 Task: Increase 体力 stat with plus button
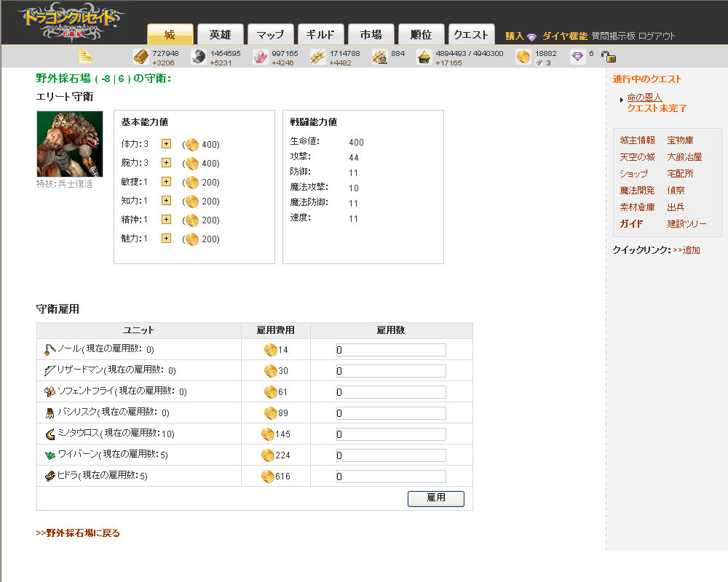(x=166, y=144)
